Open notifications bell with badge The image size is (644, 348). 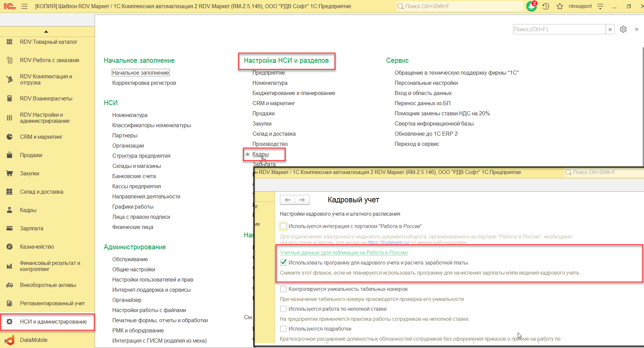[x=531, y=6]
